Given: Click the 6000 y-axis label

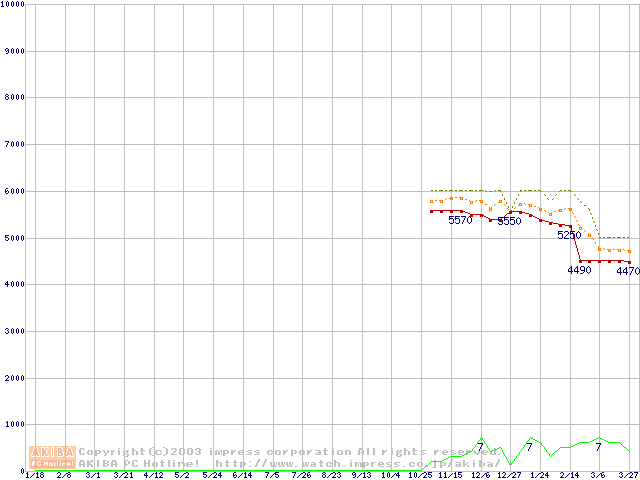Looking at the screenshot, I should [x=15, y=191].
